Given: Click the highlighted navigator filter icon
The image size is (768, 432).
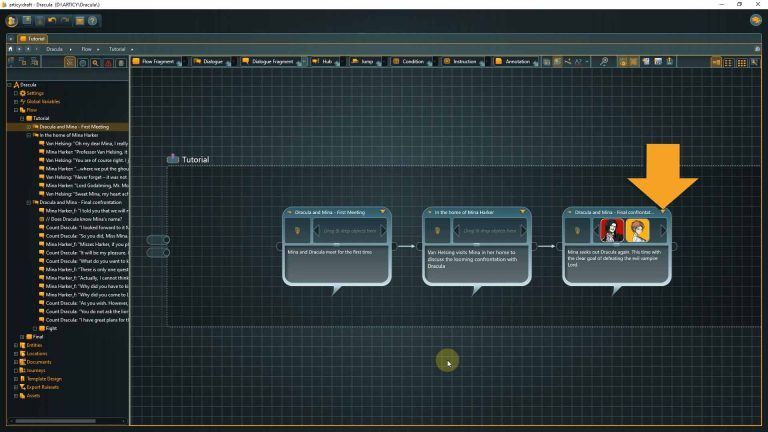Looking at the screenshot, I should [70, 62].
